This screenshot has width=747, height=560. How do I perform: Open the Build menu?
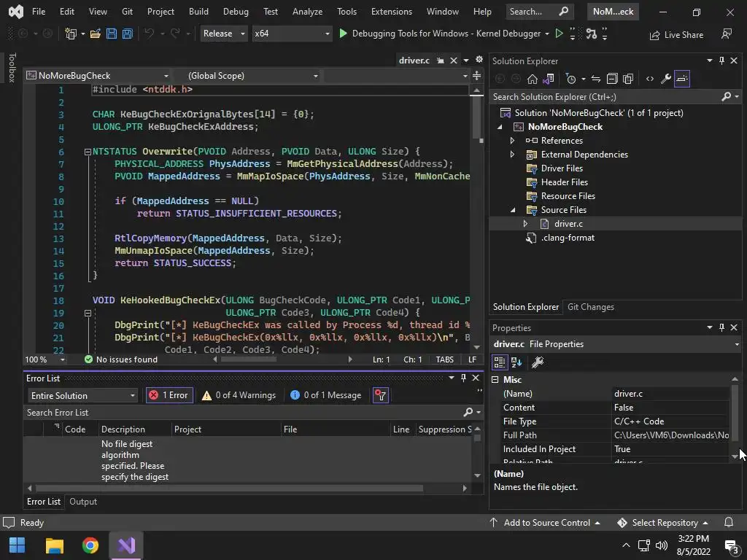[198, 12]
